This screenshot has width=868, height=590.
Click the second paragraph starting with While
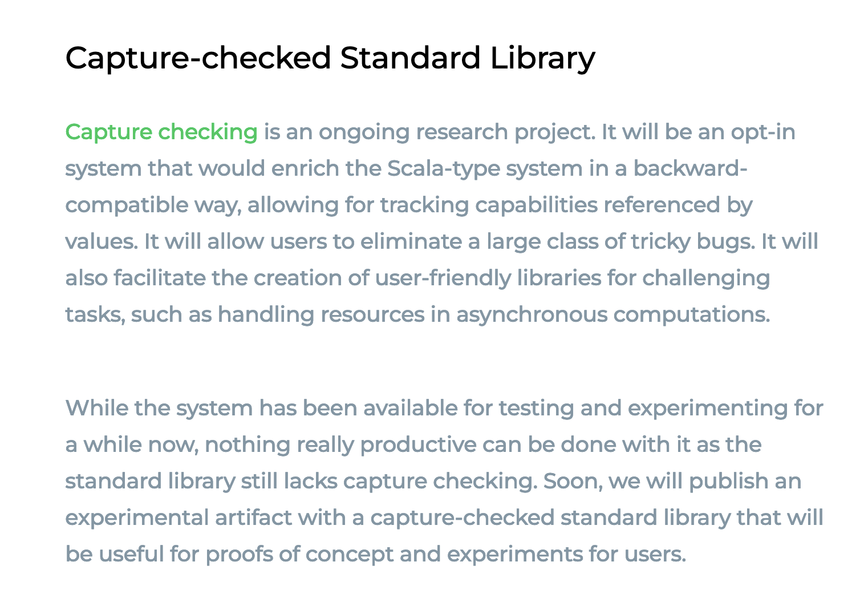tap(444, 481)
